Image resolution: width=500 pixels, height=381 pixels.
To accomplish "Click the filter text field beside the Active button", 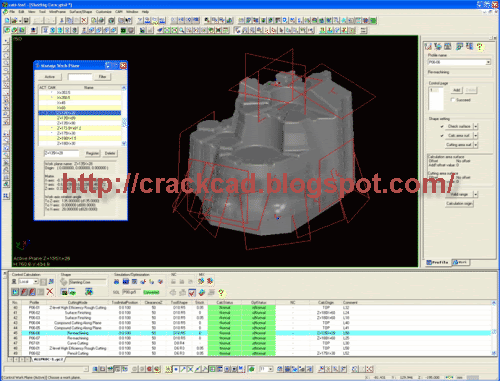I will click(80, 77).
